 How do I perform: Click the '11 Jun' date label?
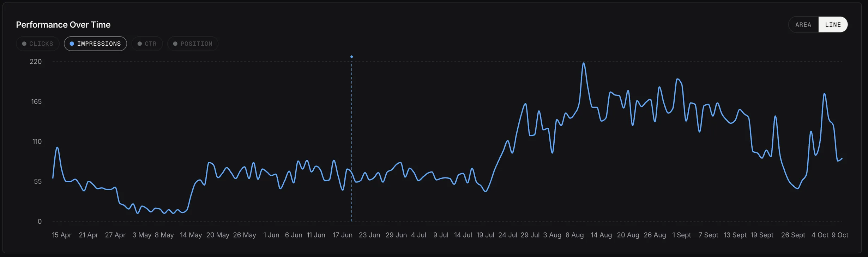(316, 235)
